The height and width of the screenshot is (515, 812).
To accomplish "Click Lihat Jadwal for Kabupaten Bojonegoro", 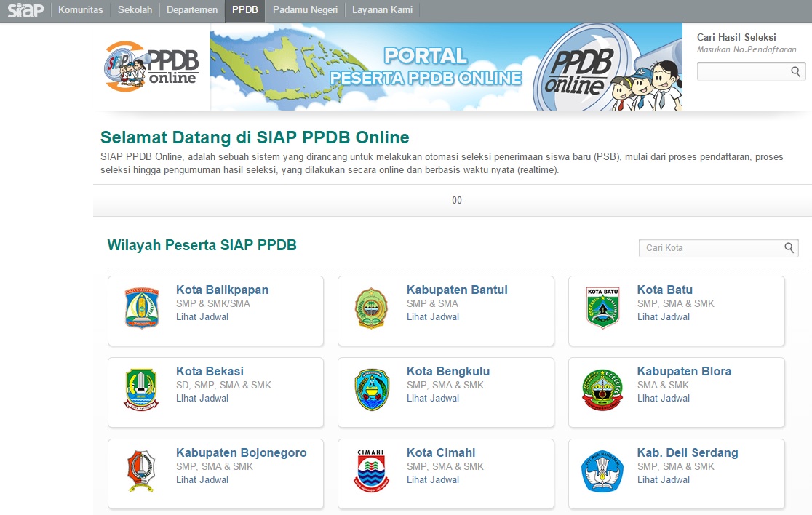I will (x=202, y=479).
